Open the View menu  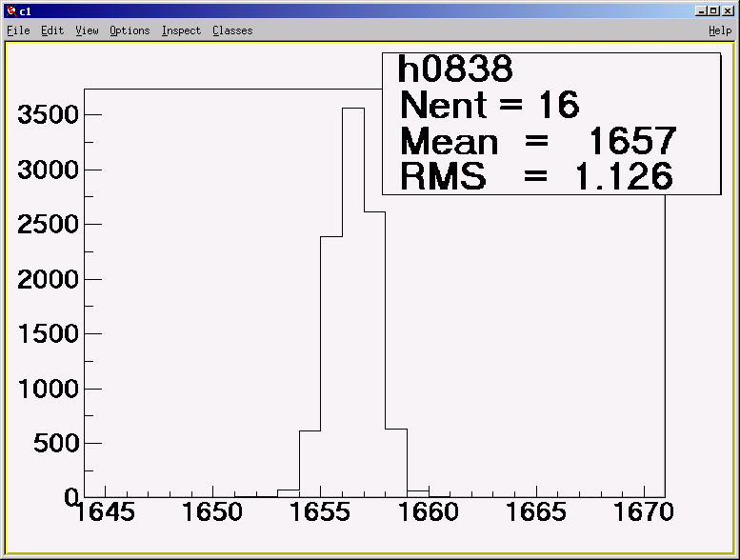87,30
